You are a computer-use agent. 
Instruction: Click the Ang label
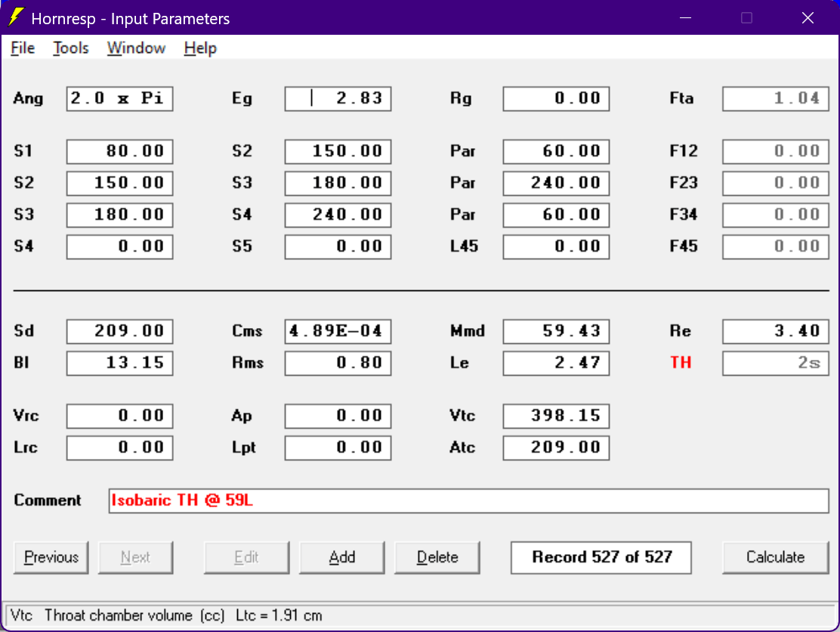[x=28, y=99]
